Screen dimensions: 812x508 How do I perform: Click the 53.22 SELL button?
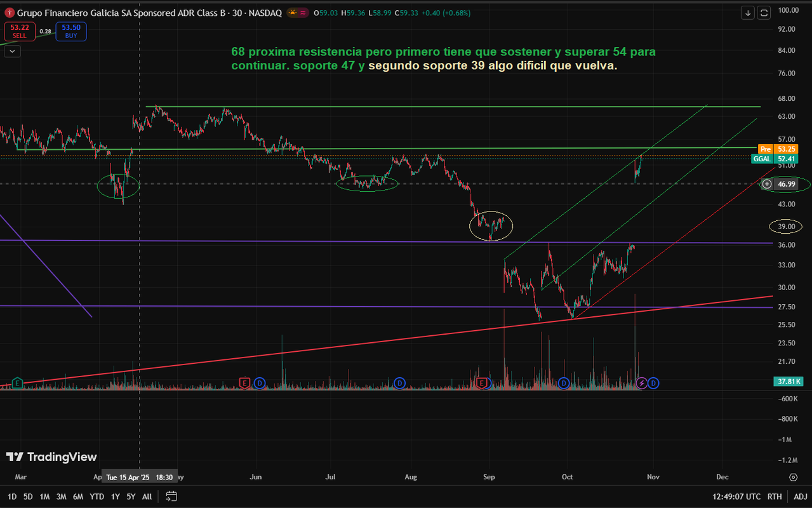pyautogui.click(x=20, y=31)
